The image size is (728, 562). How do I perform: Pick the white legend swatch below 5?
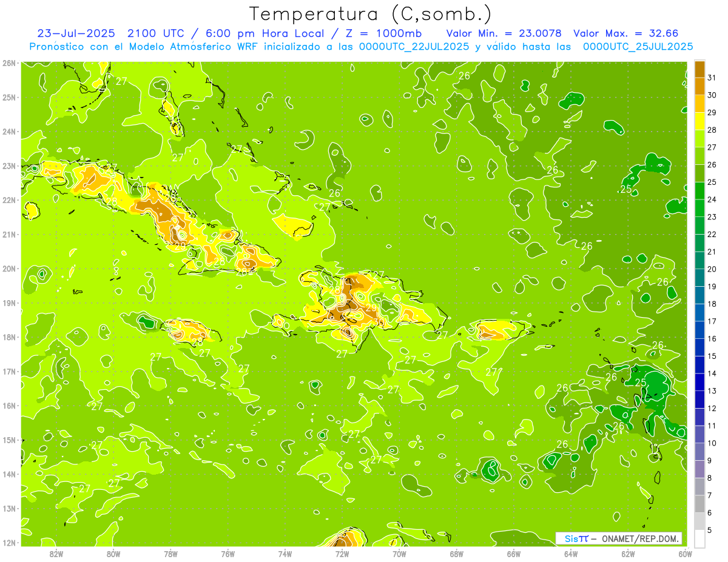point(699,538)
